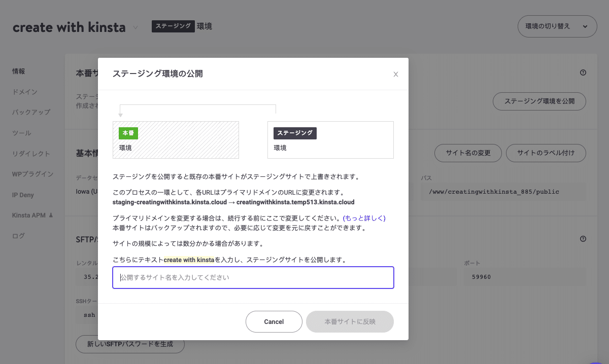Open the ツール page

pyautogui.click(x=21, y=133)
